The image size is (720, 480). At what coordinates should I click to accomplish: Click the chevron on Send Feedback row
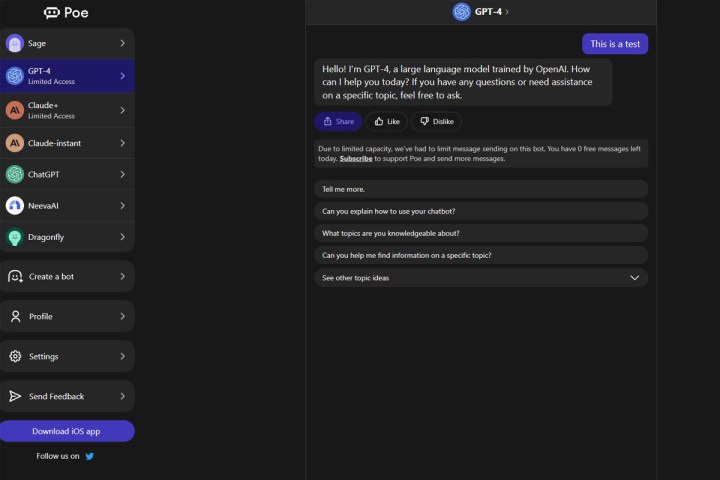tap(123, 396)
